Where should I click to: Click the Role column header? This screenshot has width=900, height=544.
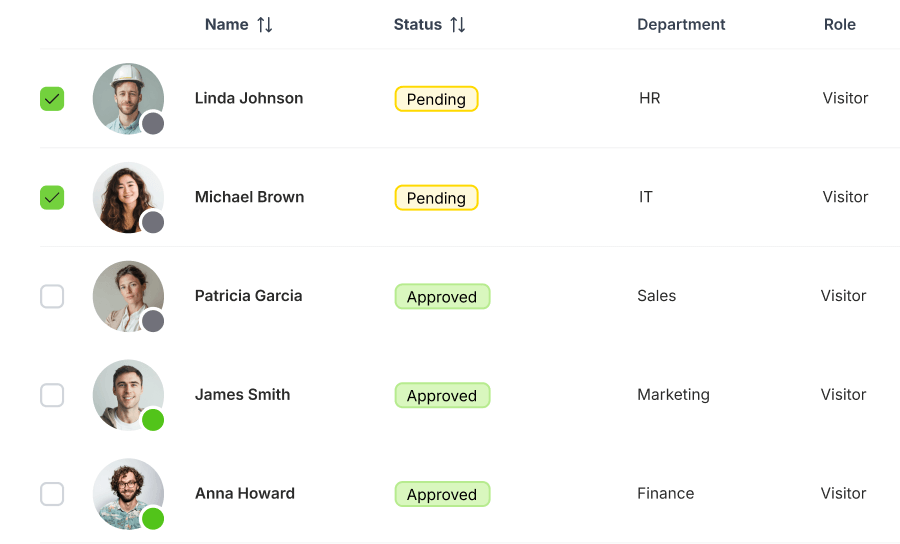pyautogui.click(x=839, y=25)
